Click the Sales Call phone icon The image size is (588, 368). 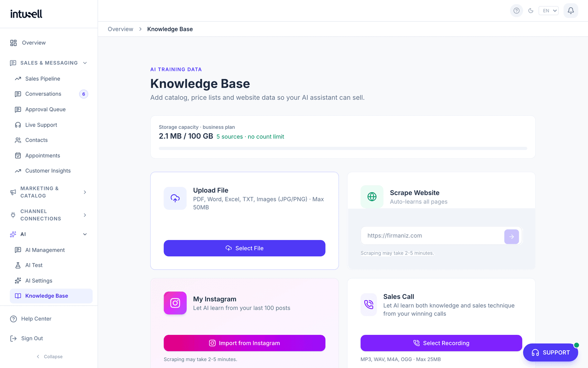369,304
